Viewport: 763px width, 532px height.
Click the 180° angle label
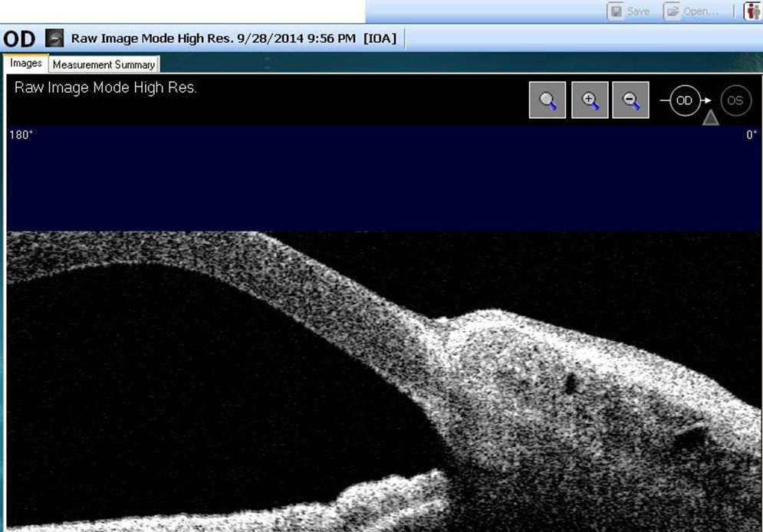point(21,135)
